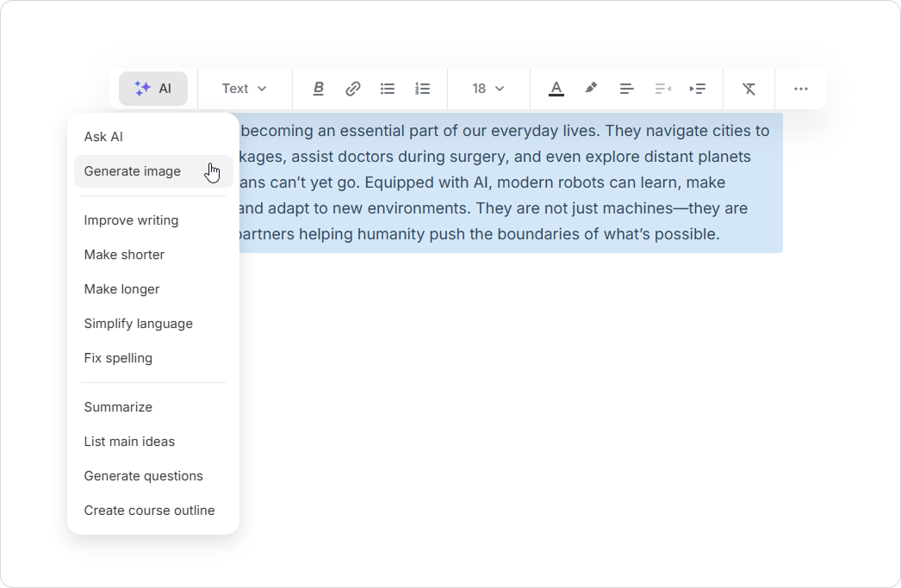
Task: Click the AI sparkle button
Action: [153, 89]
